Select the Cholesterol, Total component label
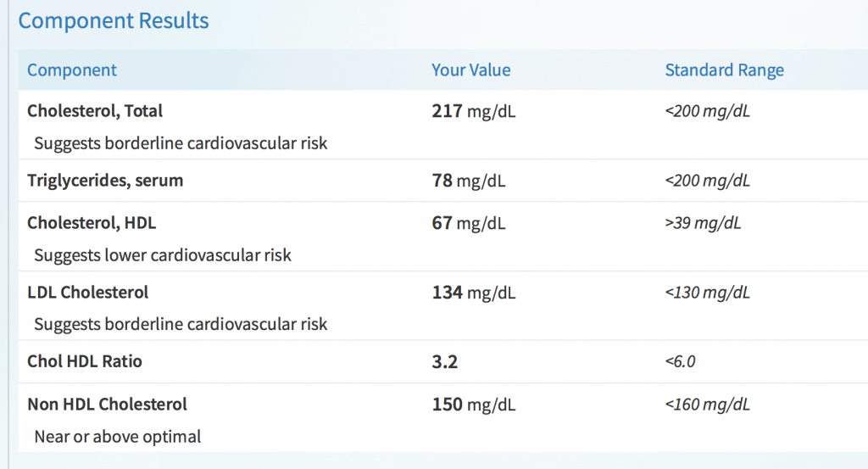 click(x=95, y=111)
